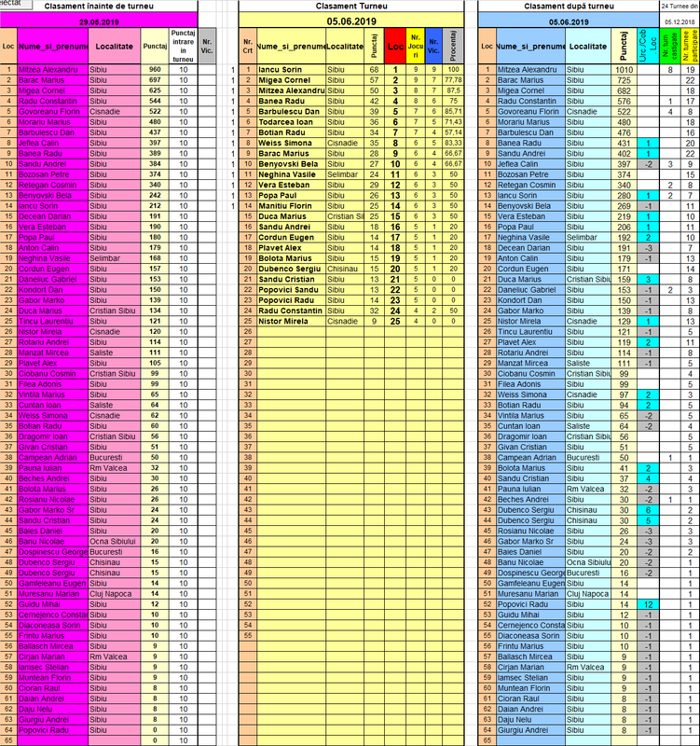Screen dimensions: 700x746
Task: Select the magenta 29.05.2019 date cell
Action: [99, 21]
